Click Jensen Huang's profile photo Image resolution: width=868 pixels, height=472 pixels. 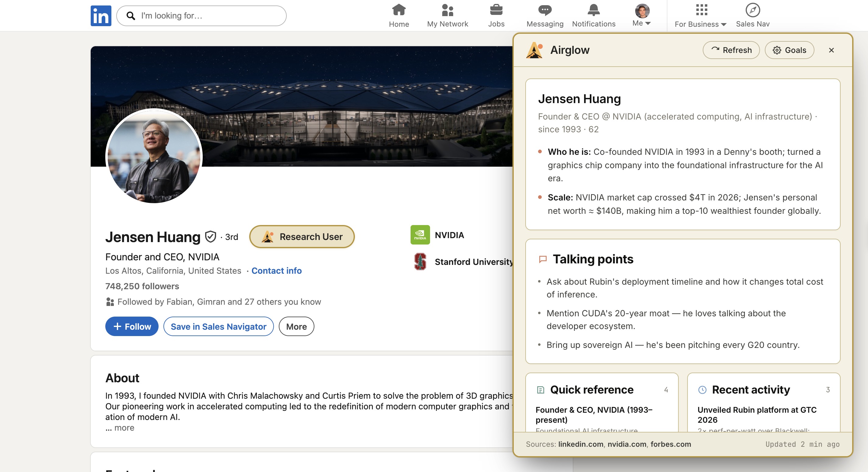point(154,156)
